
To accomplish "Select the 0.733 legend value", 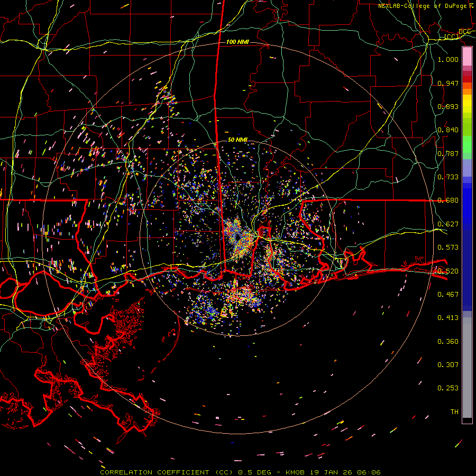I will tap(448, 177).
